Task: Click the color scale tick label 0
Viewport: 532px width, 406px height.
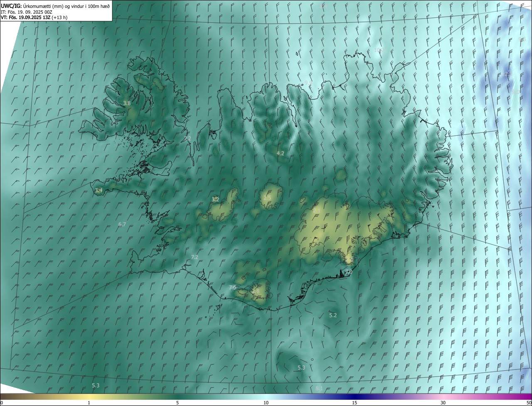Action: click(x=2, y=403)
